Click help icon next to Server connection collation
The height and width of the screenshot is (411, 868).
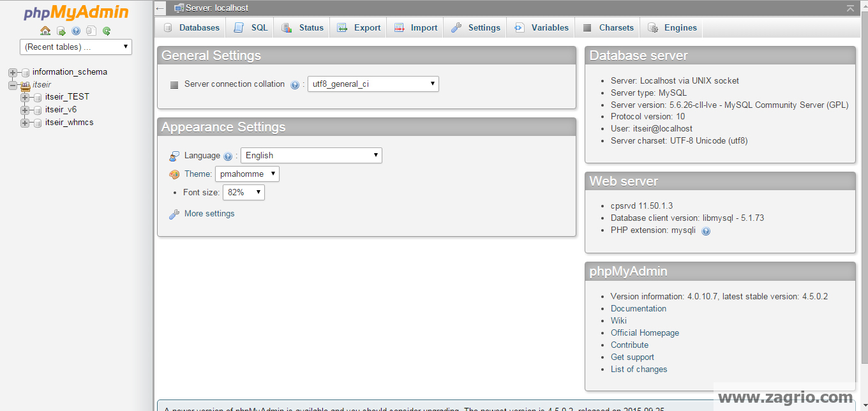click(294, 85)
